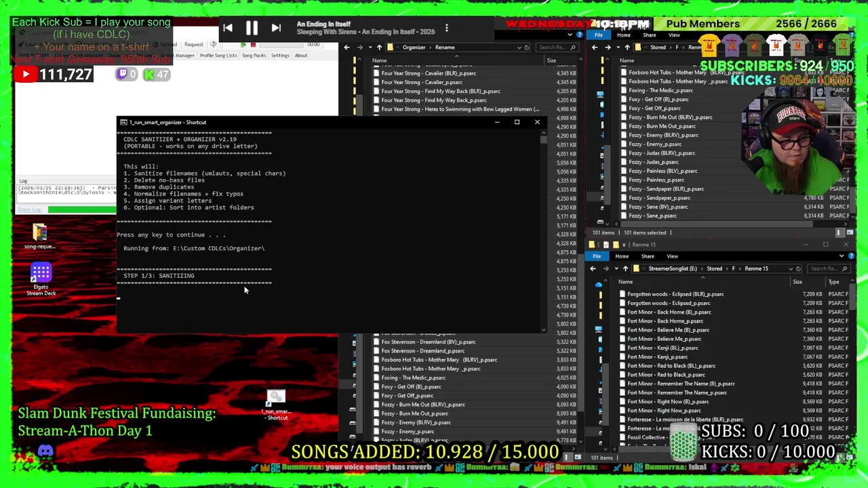This screenshot has height=488, width=868.
Task: Go up a level in top-right explorer
Action: [627, 47]
